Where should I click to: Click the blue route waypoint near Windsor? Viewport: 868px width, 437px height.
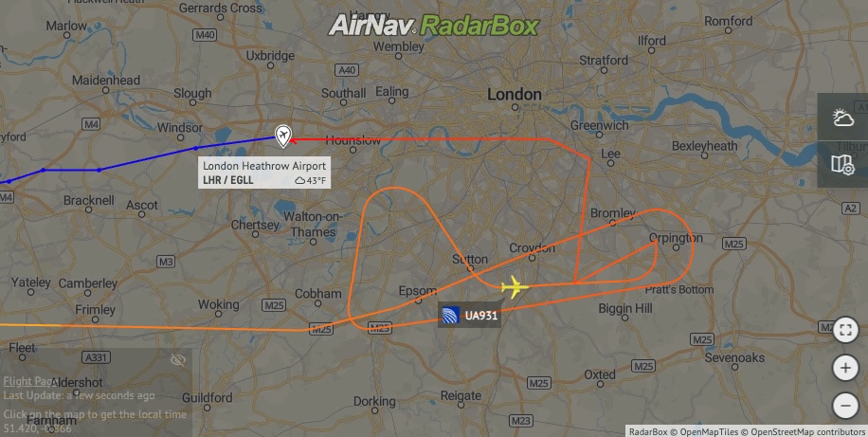(195, 149)
